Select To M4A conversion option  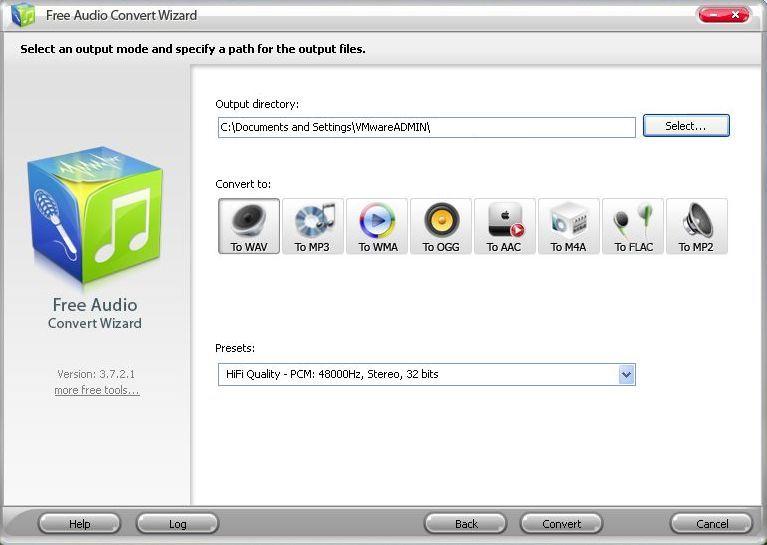pos(569,226)
